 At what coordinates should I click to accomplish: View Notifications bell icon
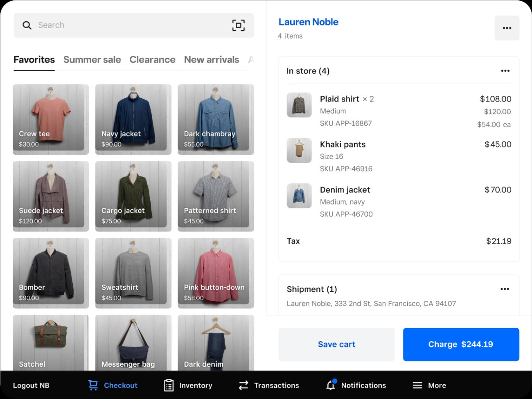pyautogui.click(x=331, y=385)
